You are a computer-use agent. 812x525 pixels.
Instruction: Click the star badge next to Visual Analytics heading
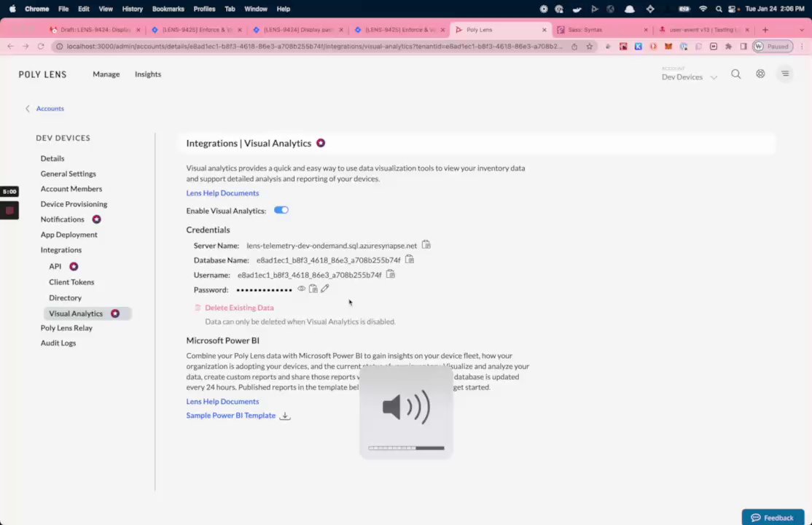[x=321, y=143]
